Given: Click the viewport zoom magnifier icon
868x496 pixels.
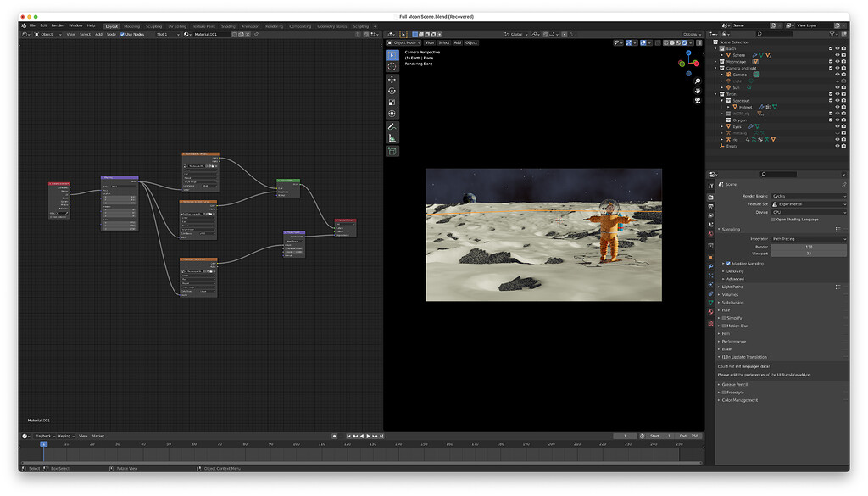Looking at the screenshot, I should point(698,81).
